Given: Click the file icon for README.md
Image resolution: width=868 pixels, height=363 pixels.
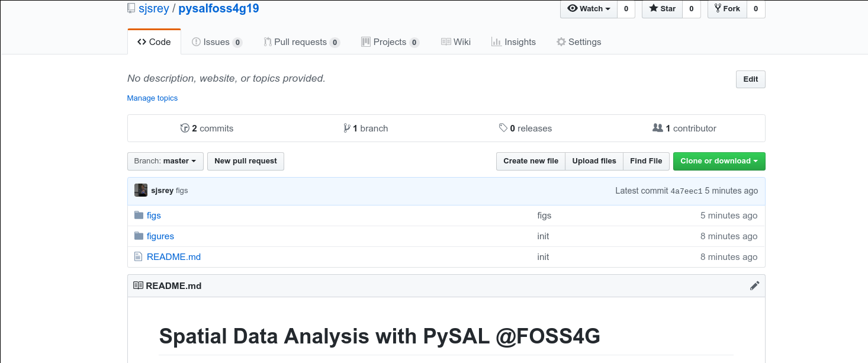Looking at the screenshot, I should pos(139,256).
